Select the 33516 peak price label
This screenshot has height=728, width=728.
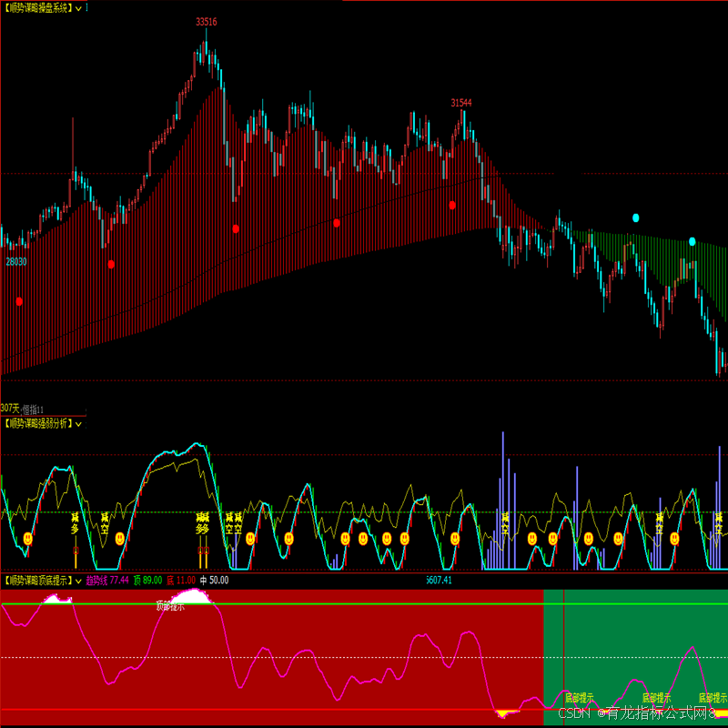pos(207,22)
